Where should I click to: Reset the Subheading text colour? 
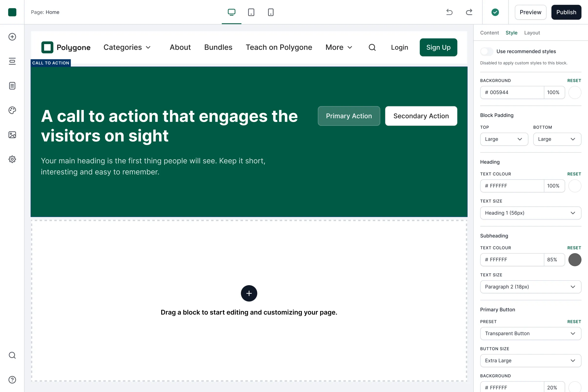click(x=574, y=248)
